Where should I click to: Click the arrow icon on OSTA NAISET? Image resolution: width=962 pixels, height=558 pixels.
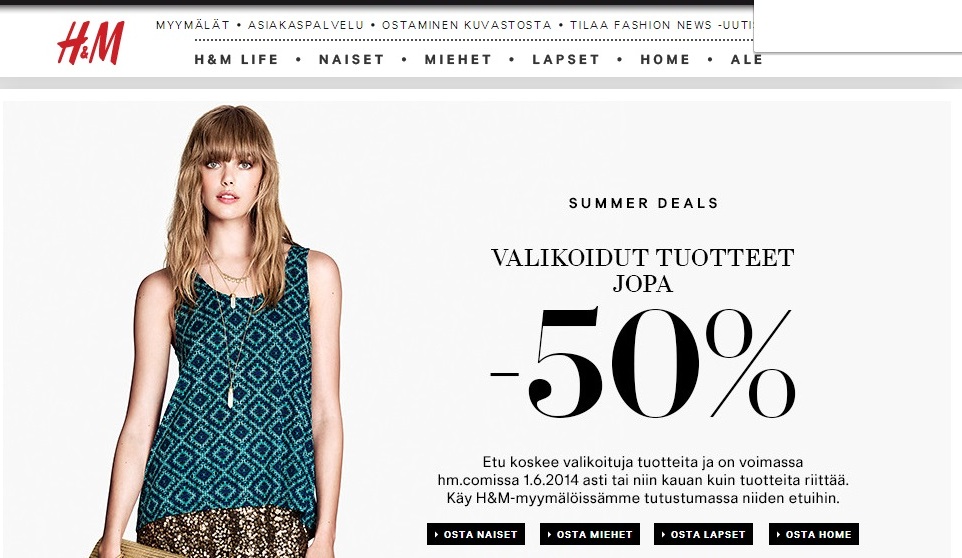[x=436, y=535]
